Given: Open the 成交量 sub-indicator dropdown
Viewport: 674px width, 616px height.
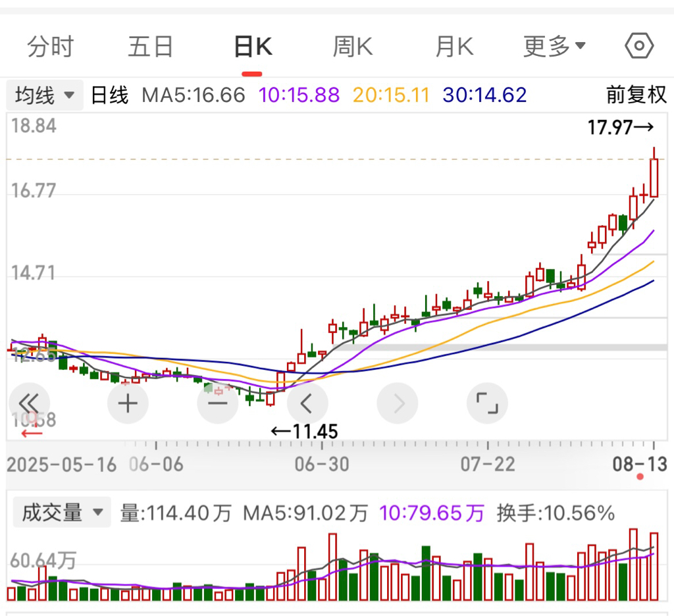Looking at the screenshot, I should pyautogui.click(x=62, y=513).
